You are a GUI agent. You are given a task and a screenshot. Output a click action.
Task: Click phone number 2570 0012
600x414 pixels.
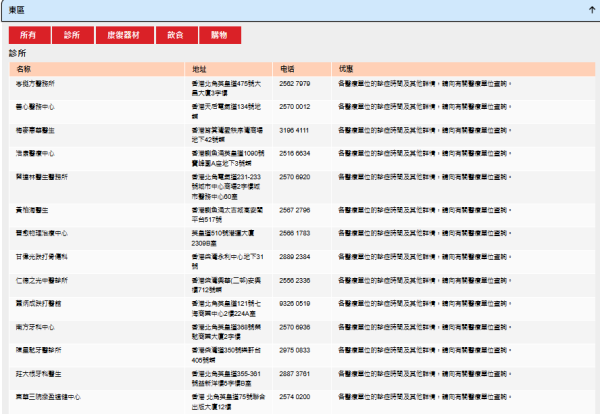295,106
